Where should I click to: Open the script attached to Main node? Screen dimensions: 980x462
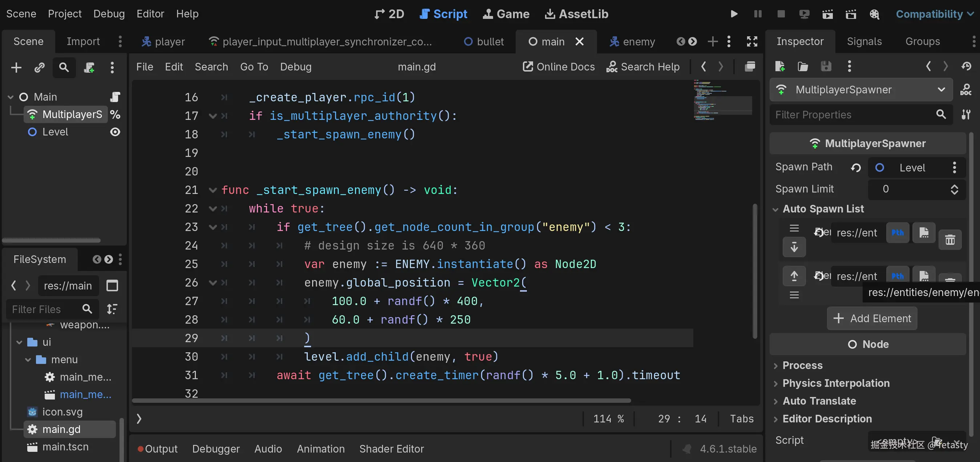pyautogui.click(x=115, y=97)
